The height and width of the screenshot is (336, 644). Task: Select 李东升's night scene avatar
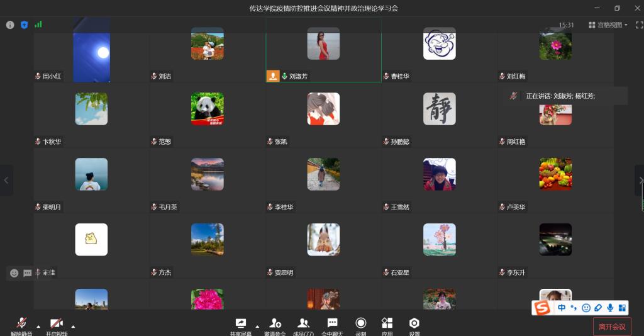click(x=555, y=240)
